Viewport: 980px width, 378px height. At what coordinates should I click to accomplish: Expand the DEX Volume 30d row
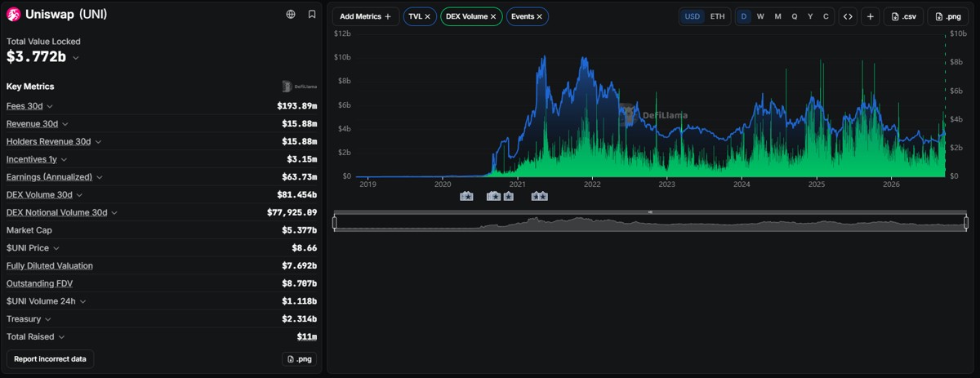pos(80,195)
